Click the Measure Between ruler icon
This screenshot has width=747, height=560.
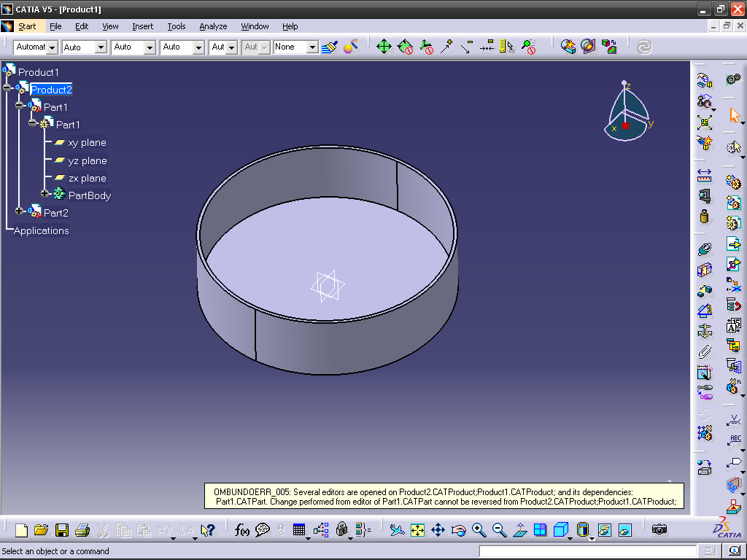coord(704,175)
